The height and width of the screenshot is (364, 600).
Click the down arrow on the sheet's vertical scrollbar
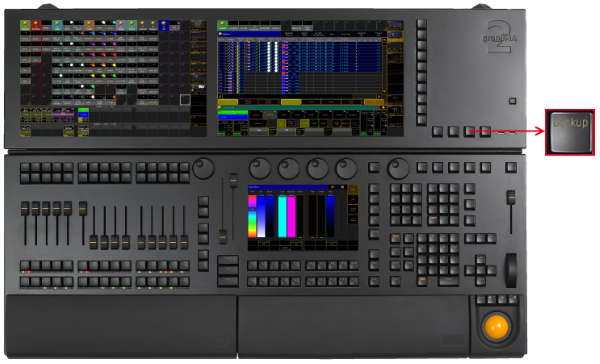point(384,91)
